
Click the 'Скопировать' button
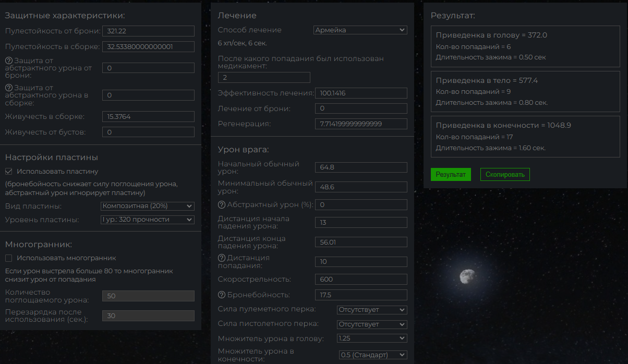[504, 175]
